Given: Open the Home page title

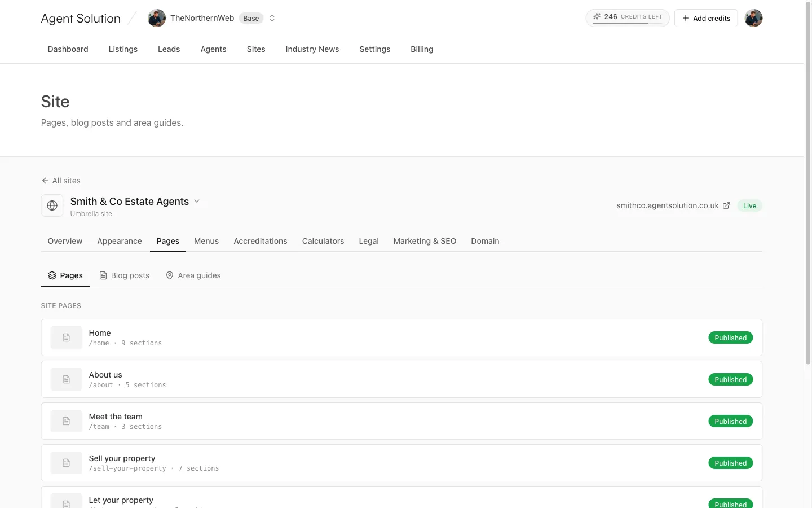Looking at the screenshot, I should click(x=100, y=333).
